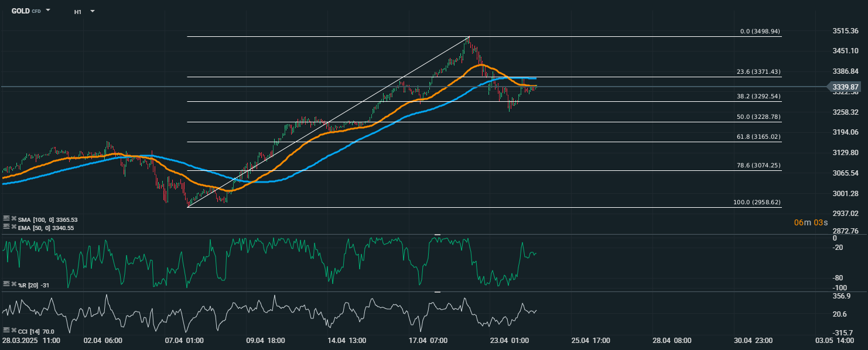
Task: Select the Fibonacci 23.6 (3371.43) level label
Action: 758,71
